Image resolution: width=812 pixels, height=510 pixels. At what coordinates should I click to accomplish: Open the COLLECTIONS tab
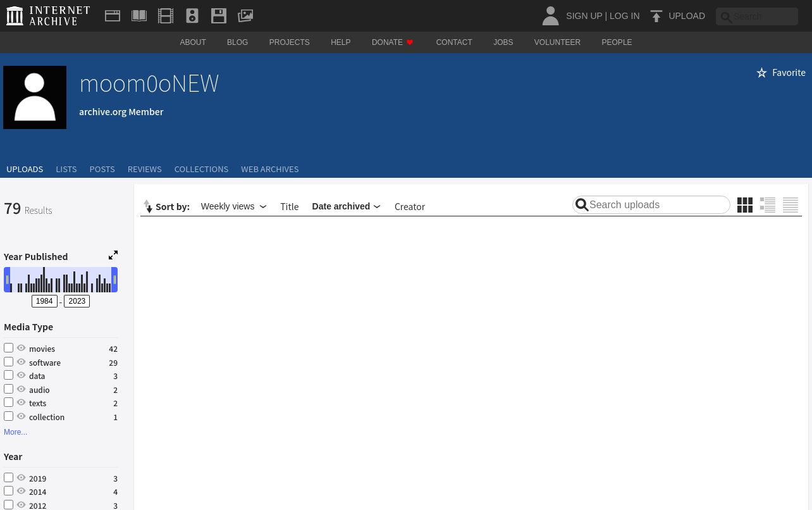coord(201,169)
